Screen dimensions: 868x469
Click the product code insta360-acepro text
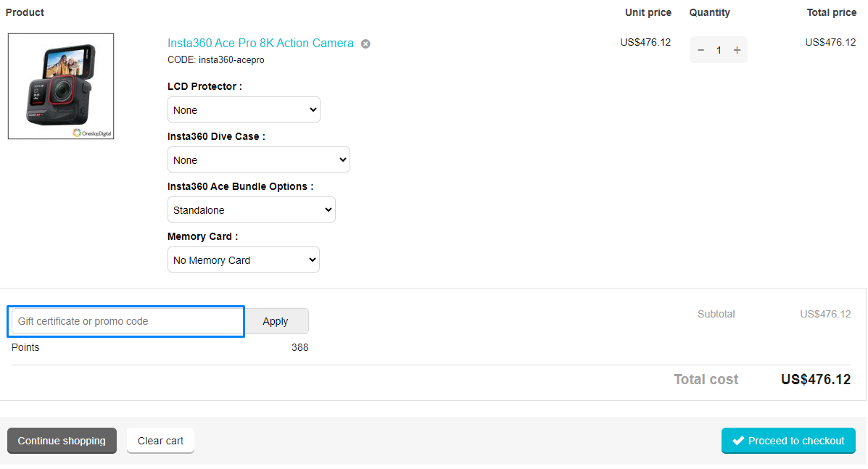tap(216, 60)
